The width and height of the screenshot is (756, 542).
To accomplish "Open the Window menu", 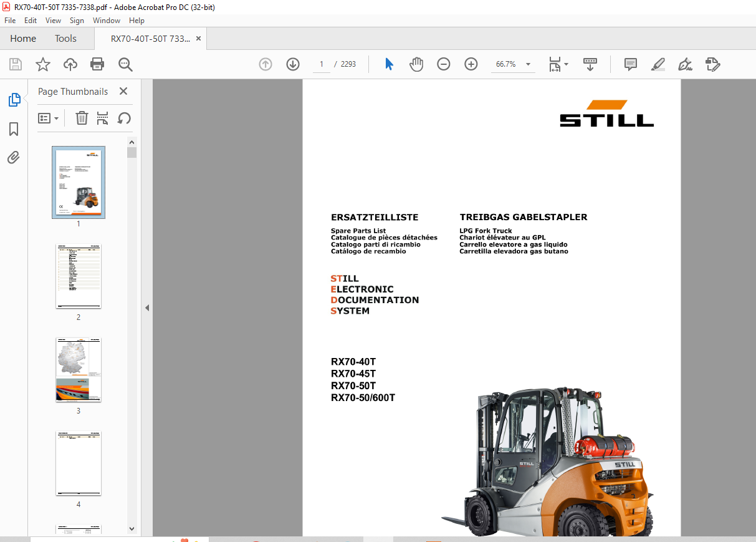I will coord(107,21).
